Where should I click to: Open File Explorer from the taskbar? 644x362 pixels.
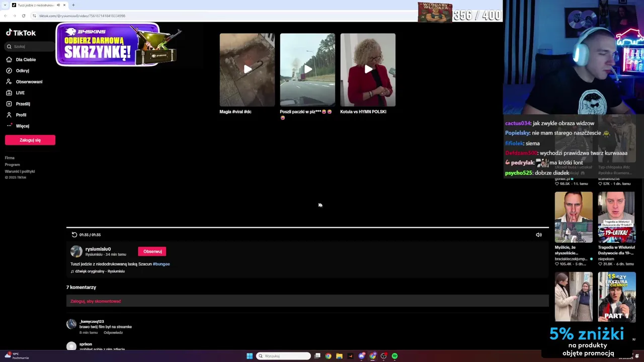click(x=339, y=356)
